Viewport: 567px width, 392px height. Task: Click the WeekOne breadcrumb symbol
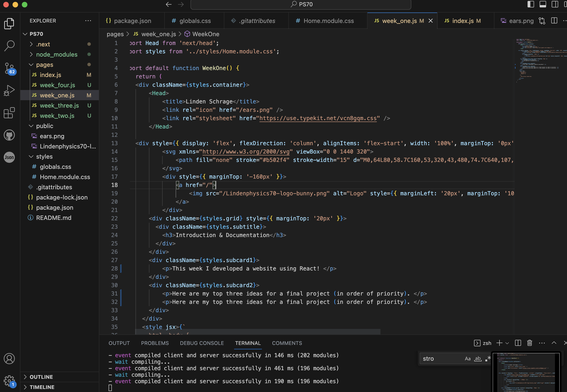pos(202,34)
